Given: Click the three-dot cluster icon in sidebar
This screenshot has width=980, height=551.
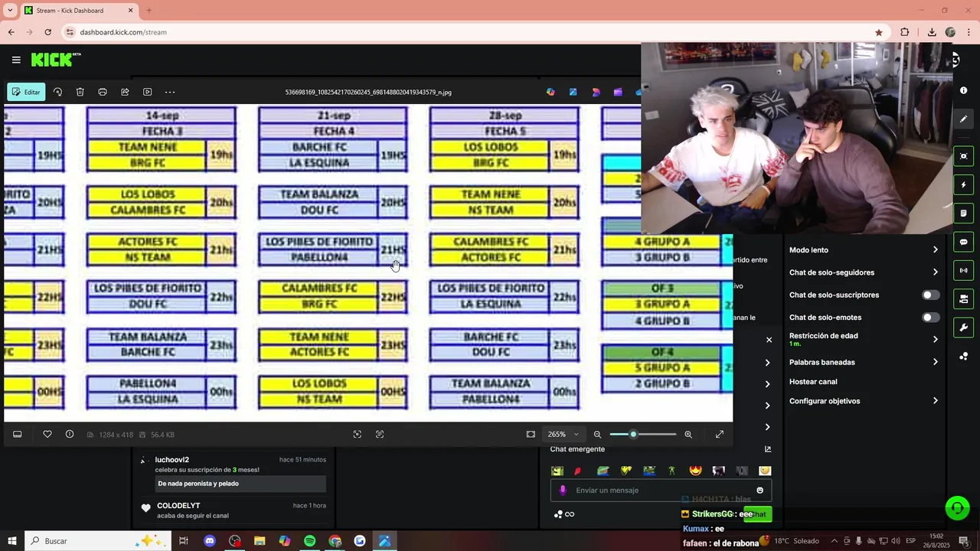Looking at the screenshot, I should (x=963, y=357).
